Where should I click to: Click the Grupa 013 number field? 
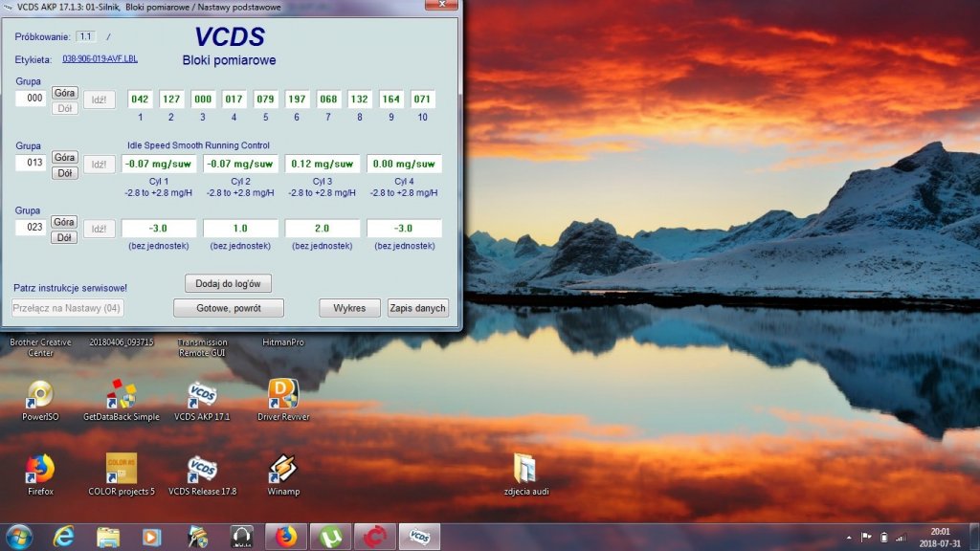point(31,163)
